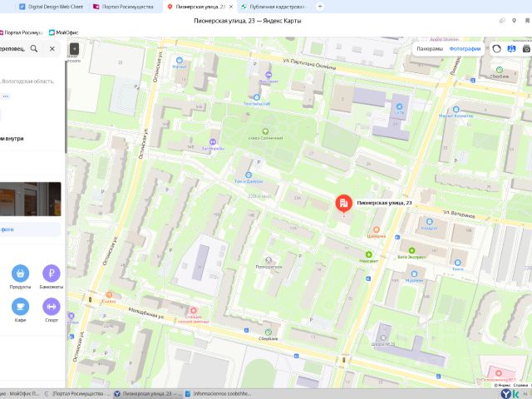This screenshot has width=532, height=399.
Task: Open МойОфис window in the taskbar
Action: (20, 393)
